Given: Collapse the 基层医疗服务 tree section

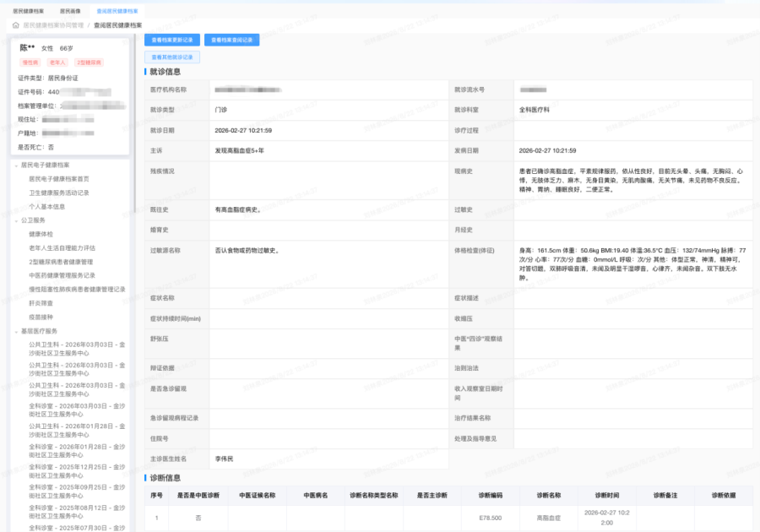Looking at the screenshot, I should tap(16, 331).
